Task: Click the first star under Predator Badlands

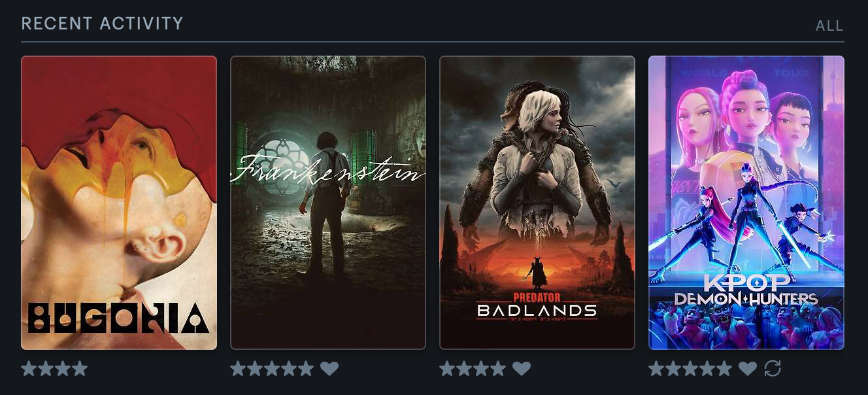Action: point(447,369)
